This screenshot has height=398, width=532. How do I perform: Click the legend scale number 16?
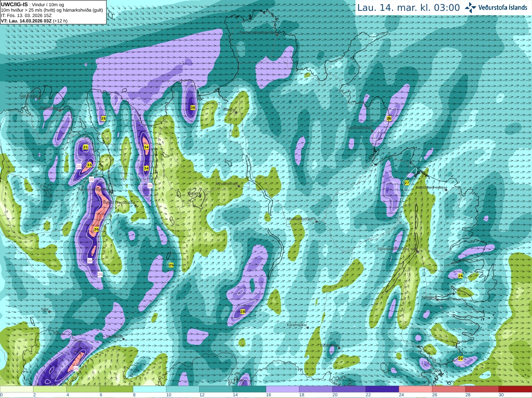click(268, 395)
